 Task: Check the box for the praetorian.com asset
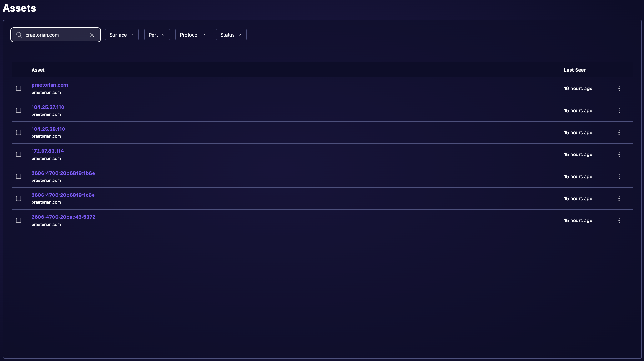[x=19, y=89]
